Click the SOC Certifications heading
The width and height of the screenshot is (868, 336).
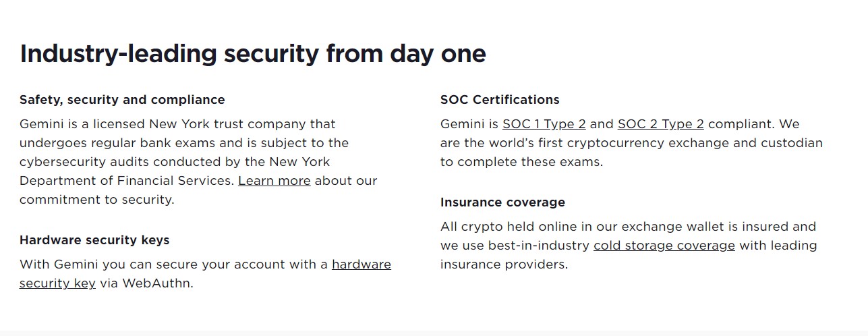tap(500, 100)
